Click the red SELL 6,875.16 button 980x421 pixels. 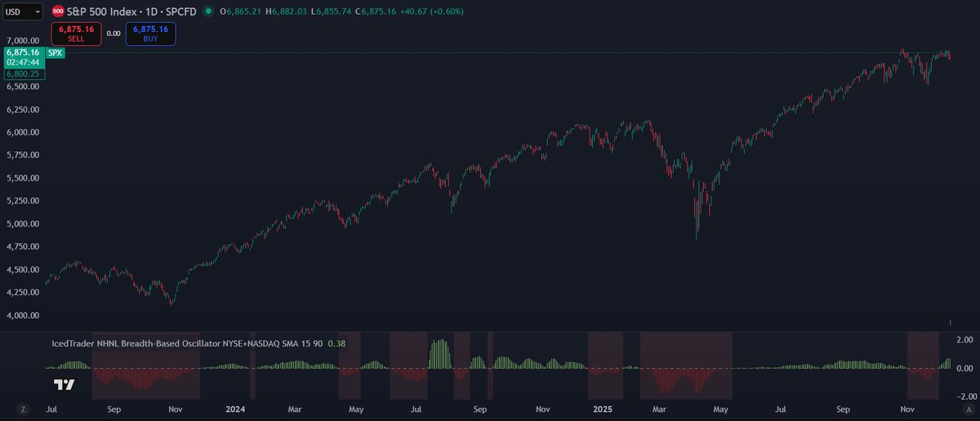[x=76, y=34]
